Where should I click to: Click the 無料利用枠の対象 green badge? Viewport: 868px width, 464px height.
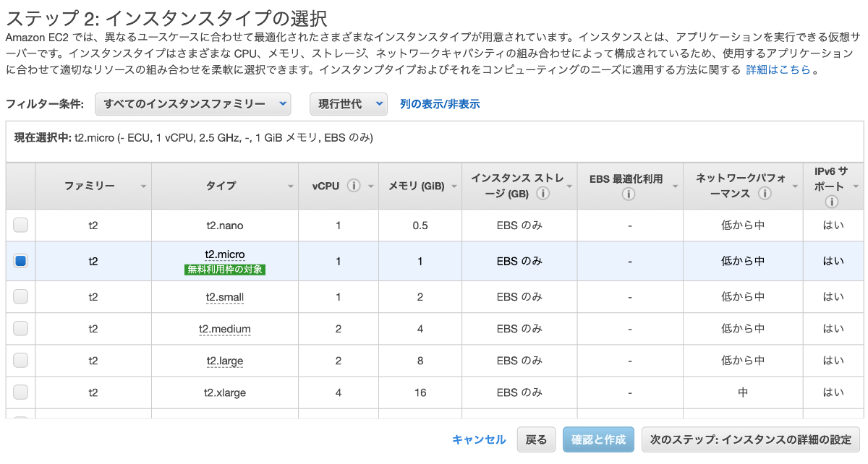(x=225, y=270)
